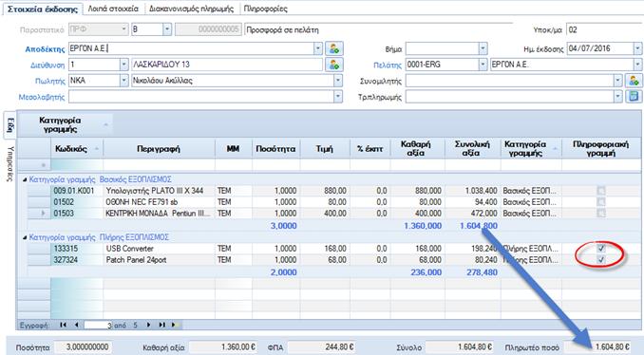Select the Patch Panel 24port description cell
Image resolution: width=644 pixels, height=355 pixels.
click(159, 260)
